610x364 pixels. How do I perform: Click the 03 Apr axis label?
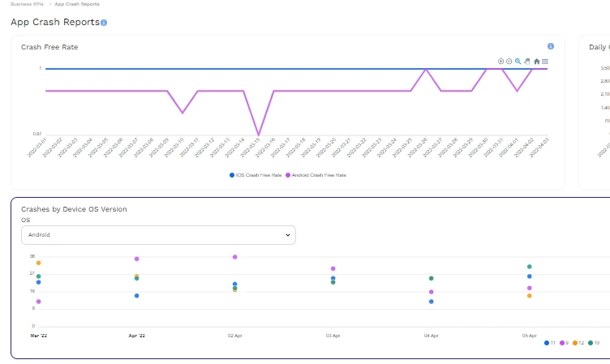[333, 336]
